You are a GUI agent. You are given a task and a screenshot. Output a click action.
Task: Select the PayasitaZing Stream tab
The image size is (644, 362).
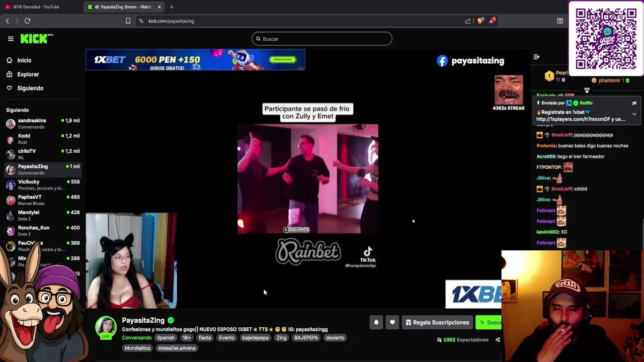(123, 7)
